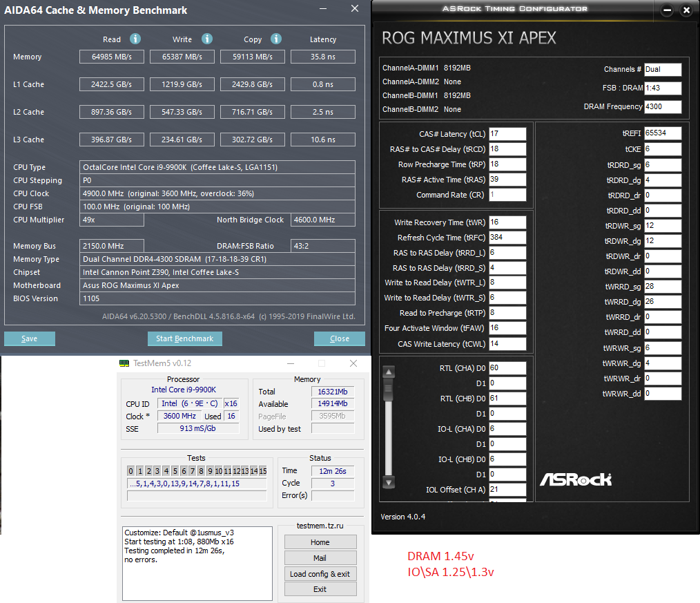The height and width of the screenshot is (603, 700).
Task: Click the RTL (CHB) D0 field showing 61
Action: (x=507, y=399)
